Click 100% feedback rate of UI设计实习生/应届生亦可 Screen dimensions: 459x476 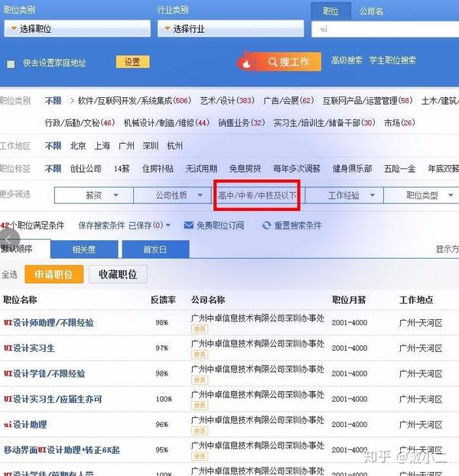[x=164, y=399]
